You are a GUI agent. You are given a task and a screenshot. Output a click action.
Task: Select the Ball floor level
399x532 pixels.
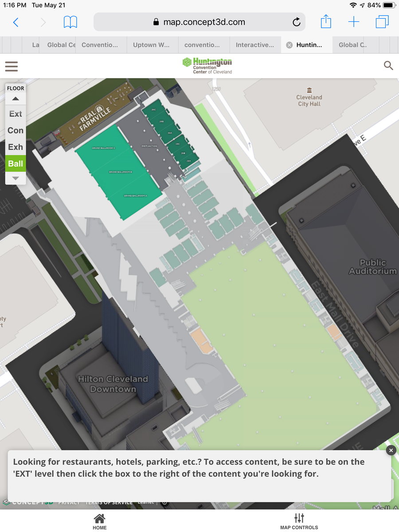pyautogui.click(x=16, y=164)
